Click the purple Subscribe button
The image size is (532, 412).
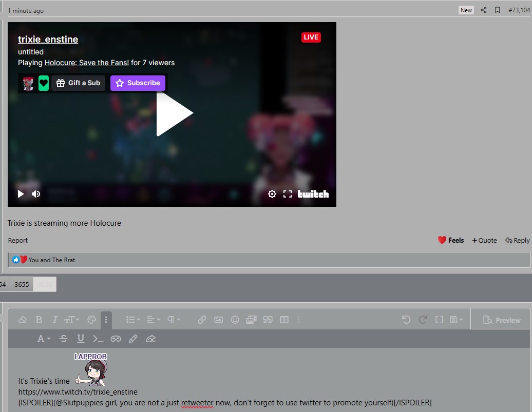click(x=138, y=83)
